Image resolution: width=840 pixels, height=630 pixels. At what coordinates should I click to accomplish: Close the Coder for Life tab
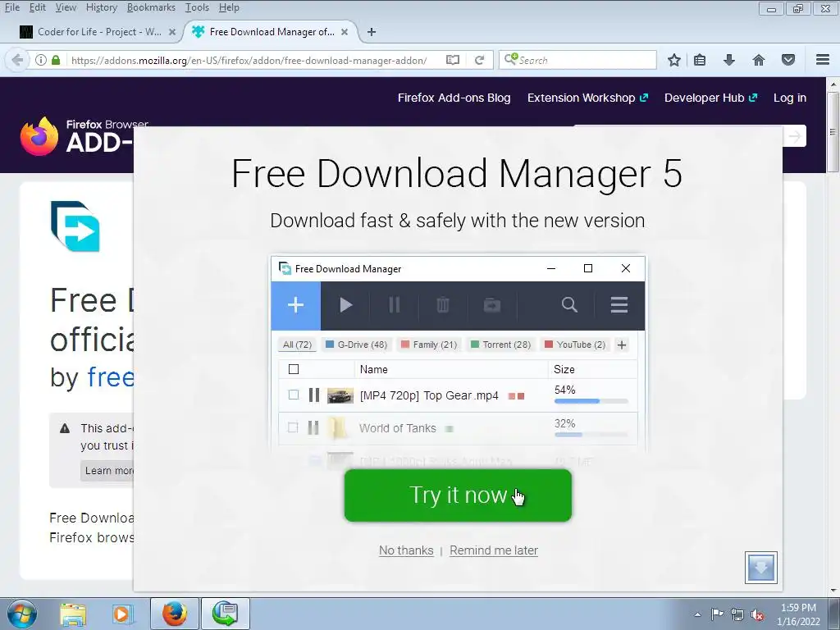pyautogui.click(x=172, y=32)
